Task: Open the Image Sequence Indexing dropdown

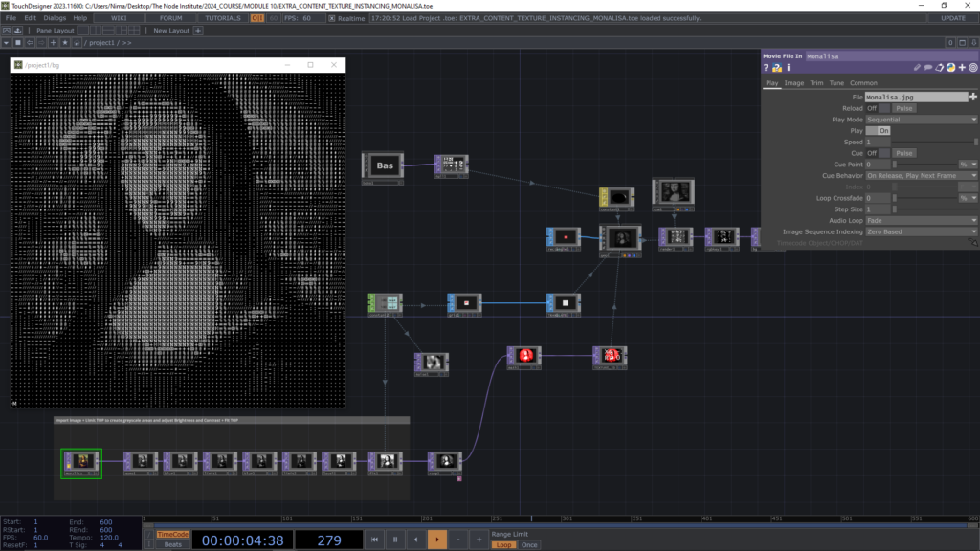Action: click(922, 232)
